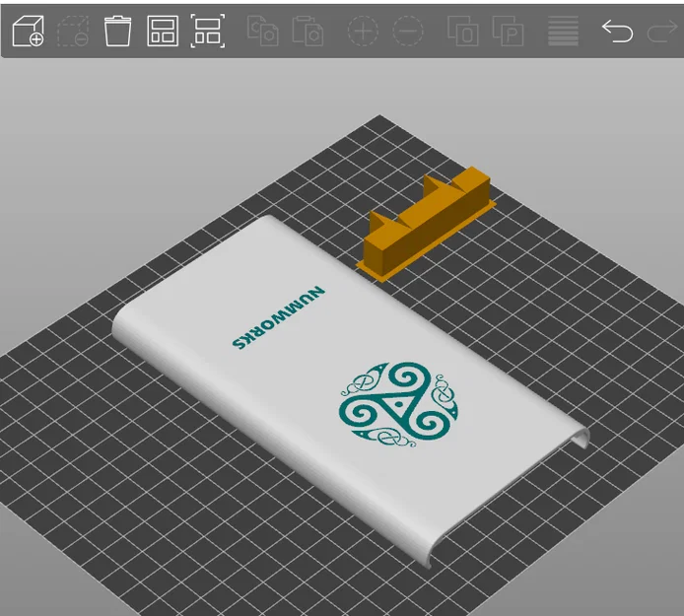Click the Copy icon
The image size is (684, 616).
262,31
